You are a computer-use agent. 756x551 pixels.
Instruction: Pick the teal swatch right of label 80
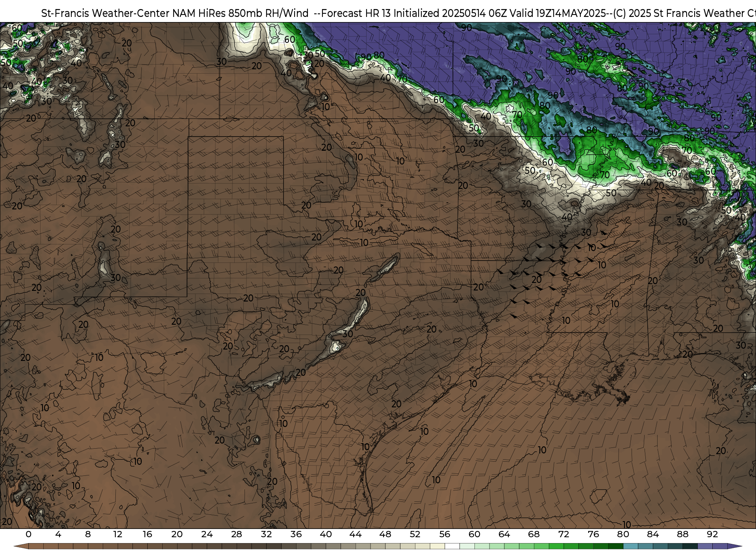[x=630, y=546]
